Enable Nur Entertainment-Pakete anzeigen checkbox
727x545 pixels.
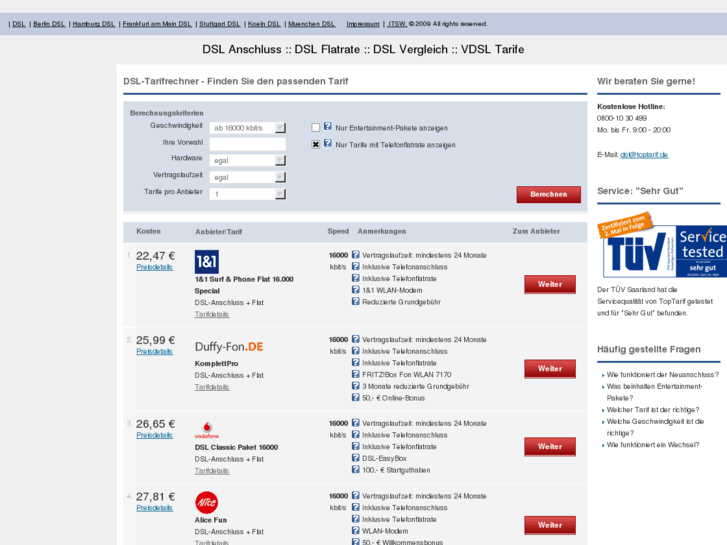point(316,128)
